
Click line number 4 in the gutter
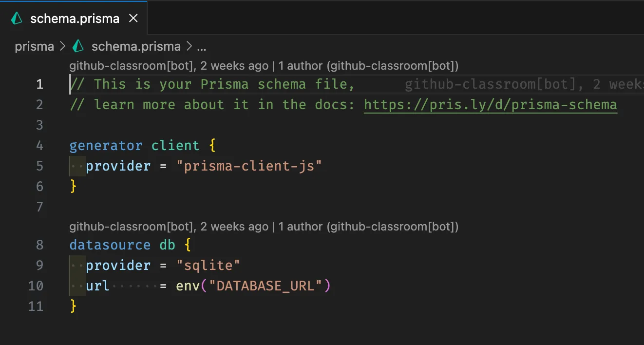pos(39,146)
